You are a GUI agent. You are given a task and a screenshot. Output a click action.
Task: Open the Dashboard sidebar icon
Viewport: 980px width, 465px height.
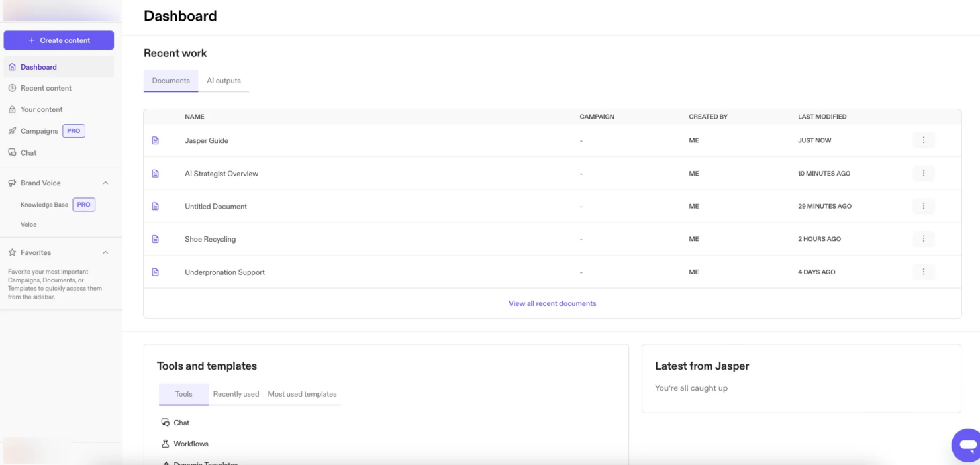pyautogui.click(x=11, y=66)
